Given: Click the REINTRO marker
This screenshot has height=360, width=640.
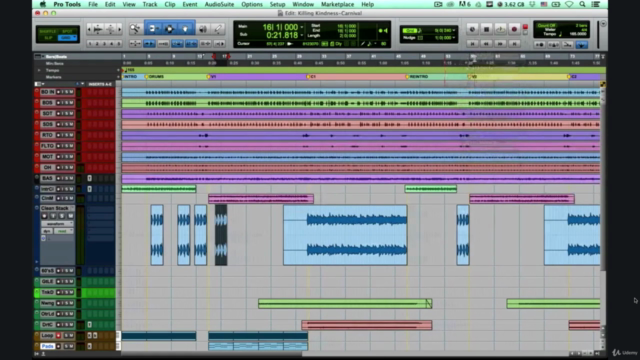Looking at the screenshot, I should tap(417, 76).
